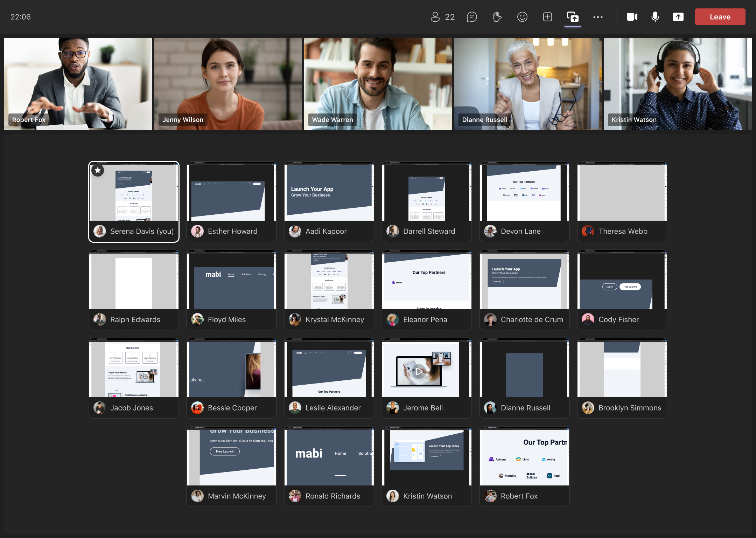The image size is (756, 538).
Task: Click the participants count showing 22
Action: tap(443, 16)
